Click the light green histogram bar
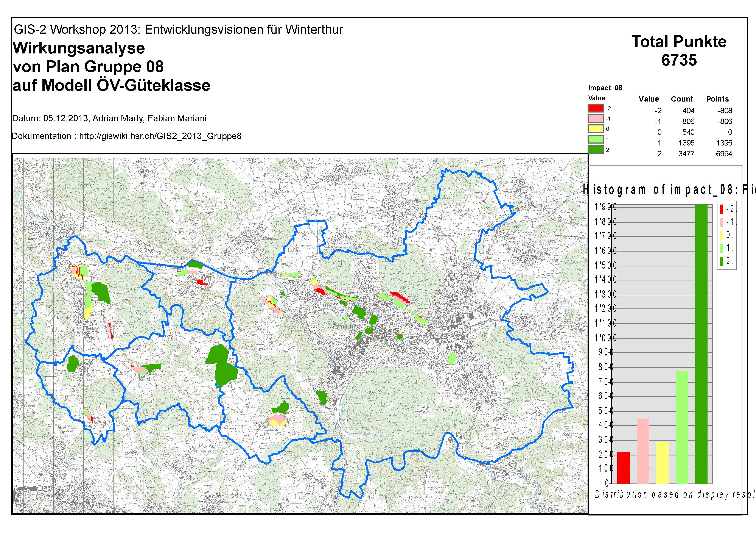This screenshot has height=535, width=756. [x=682, y=427]
